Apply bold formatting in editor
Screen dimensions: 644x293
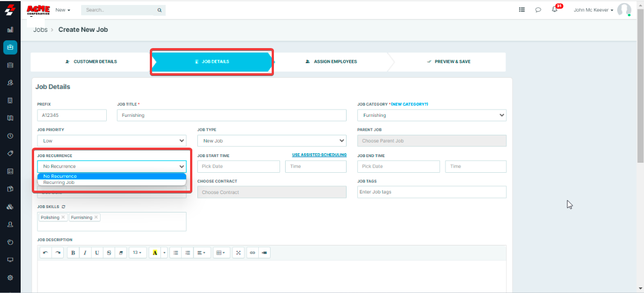click(73, 253)
